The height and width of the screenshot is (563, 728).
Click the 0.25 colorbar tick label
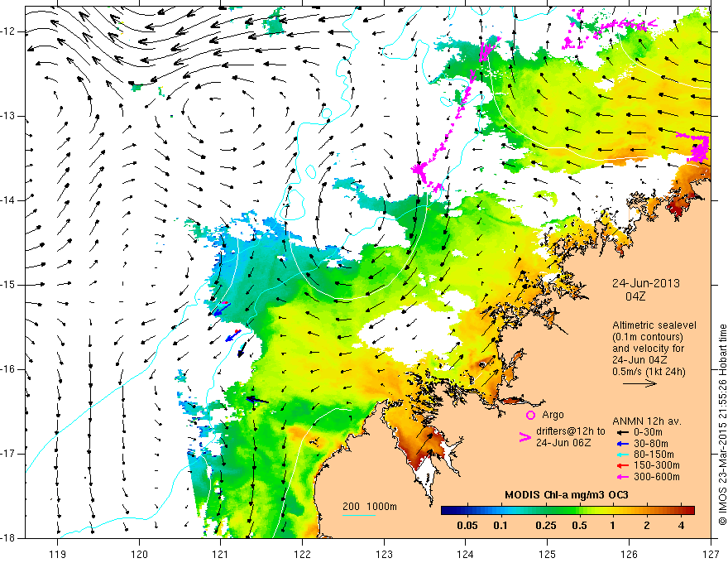click(x=545, y=526)
